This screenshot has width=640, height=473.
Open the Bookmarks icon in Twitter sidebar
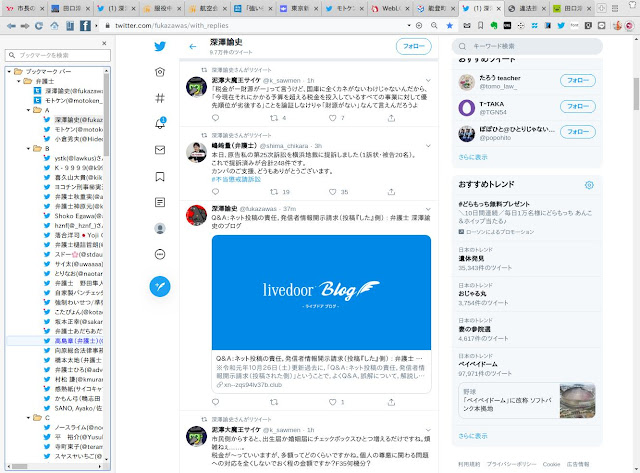pos(160,176)
